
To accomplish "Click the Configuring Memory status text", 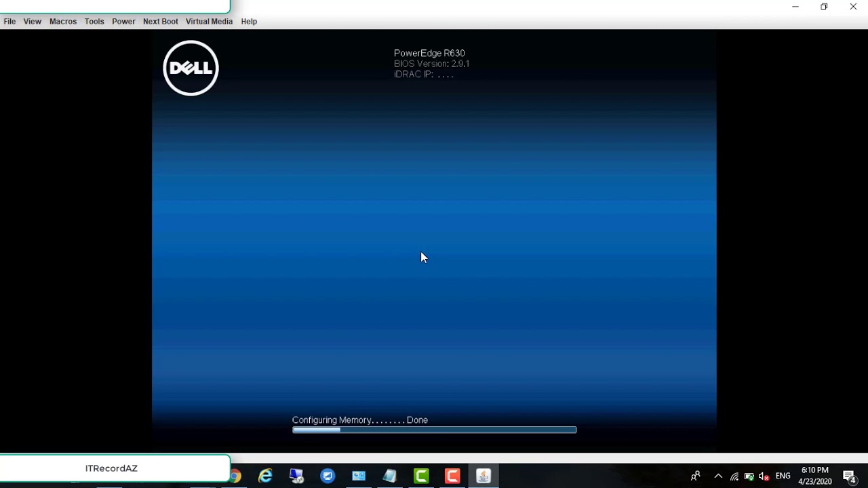I will 360,420.
